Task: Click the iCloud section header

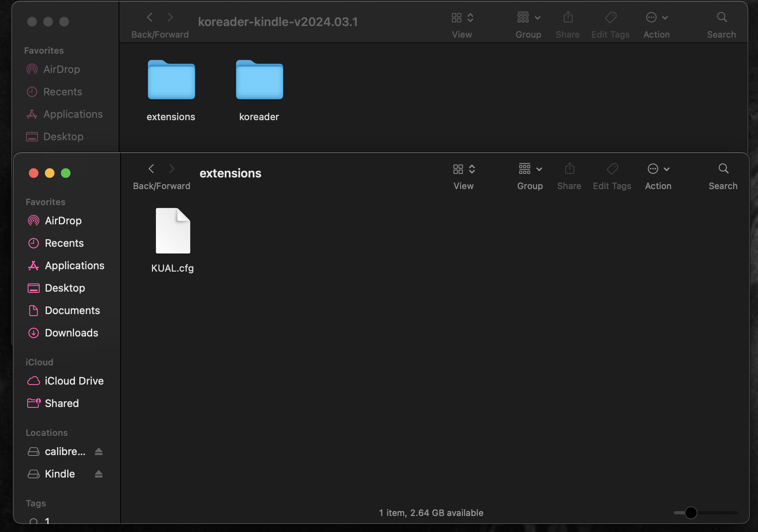Action: point(39,362)
